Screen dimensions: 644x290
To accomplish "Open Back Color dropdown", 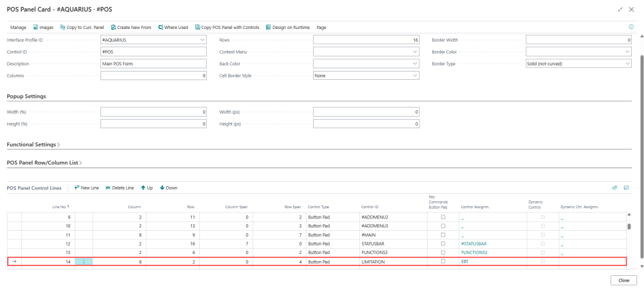I will click(415, 64).
